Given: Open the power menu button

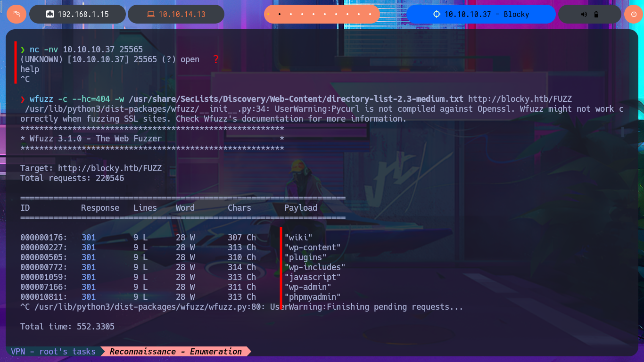Looking at the screenshot, I should point(633,14).
